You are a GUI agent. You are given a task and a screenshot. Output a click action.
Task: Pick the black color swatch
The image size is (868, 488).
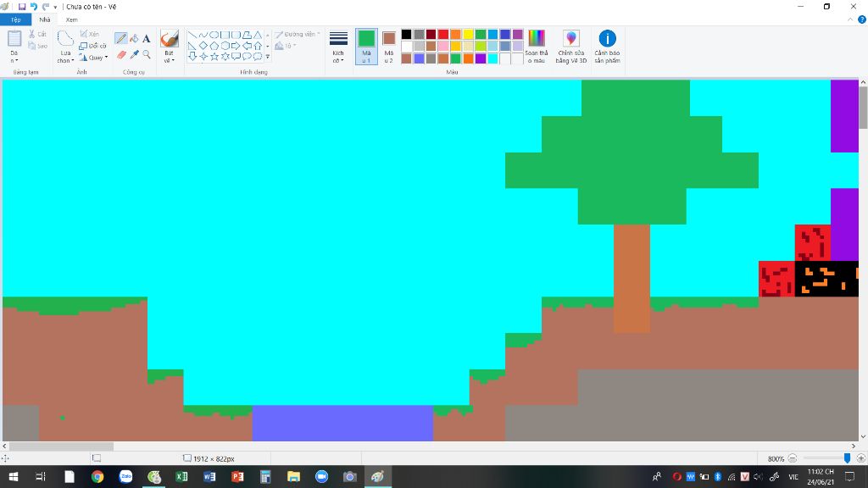(406, 35)
